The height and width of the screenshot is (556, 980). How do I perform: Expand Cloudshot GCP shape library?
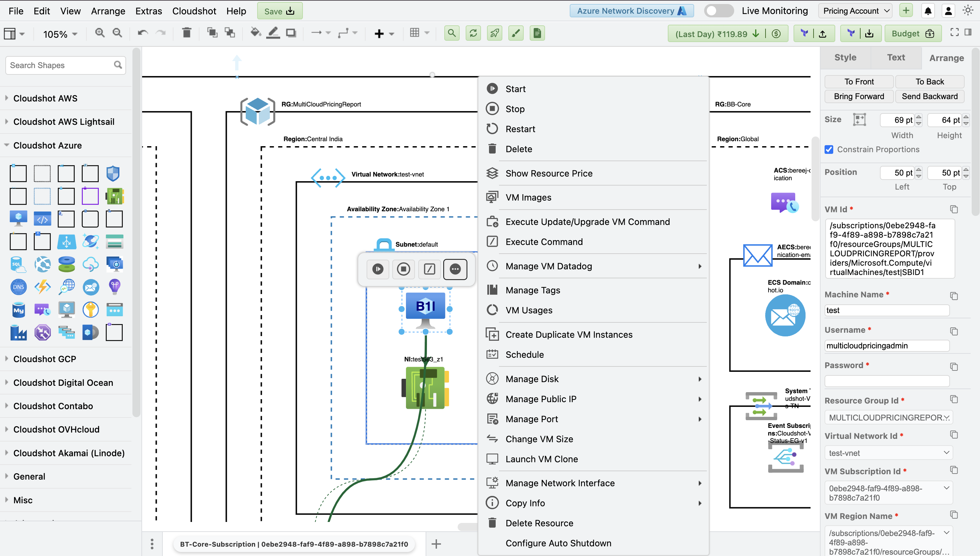pos(45,359)
